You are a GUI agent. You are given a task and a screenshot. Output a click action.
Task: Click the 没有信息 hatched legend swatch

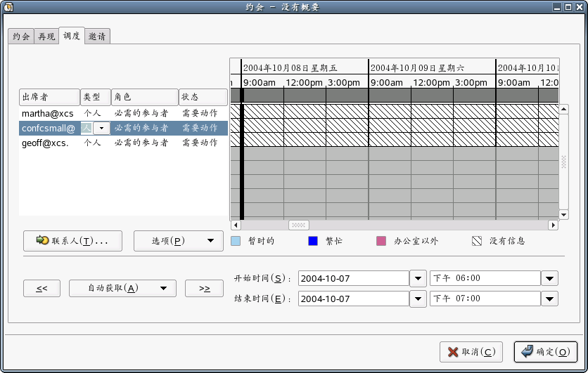coord(477,241)
